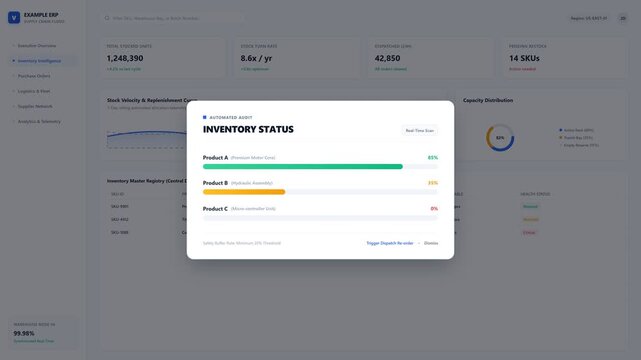Click the "Product C" label

click(x=215, y=209)
